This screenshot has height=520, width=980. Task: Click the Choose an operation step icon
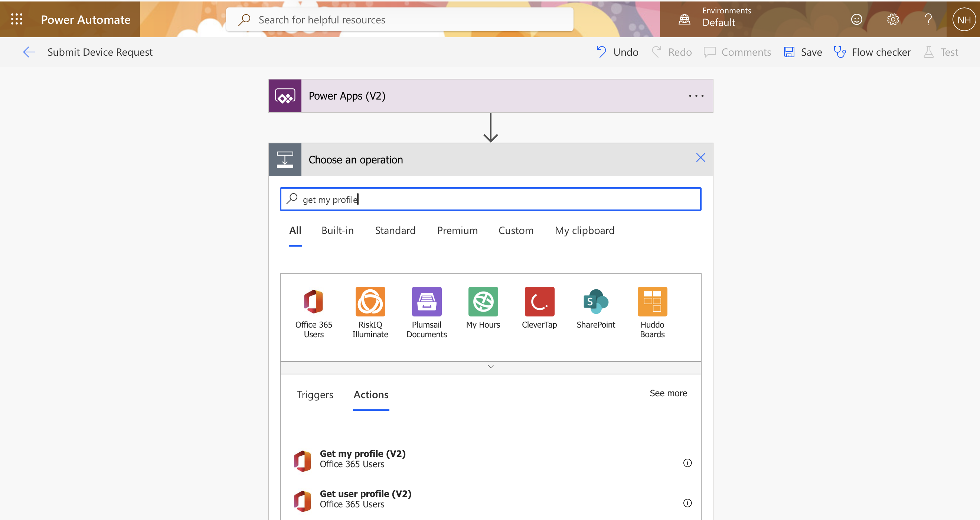[285, 159]
